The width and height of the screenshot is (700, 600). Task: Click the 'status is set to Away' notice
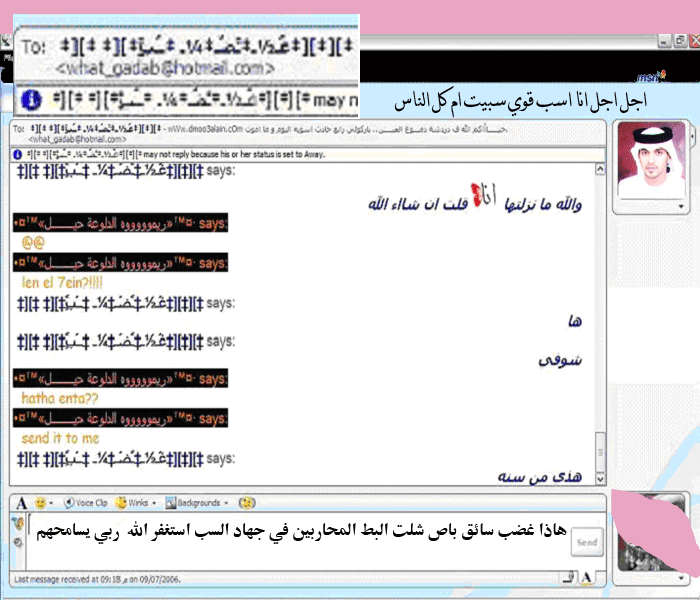tap(235, 154)
